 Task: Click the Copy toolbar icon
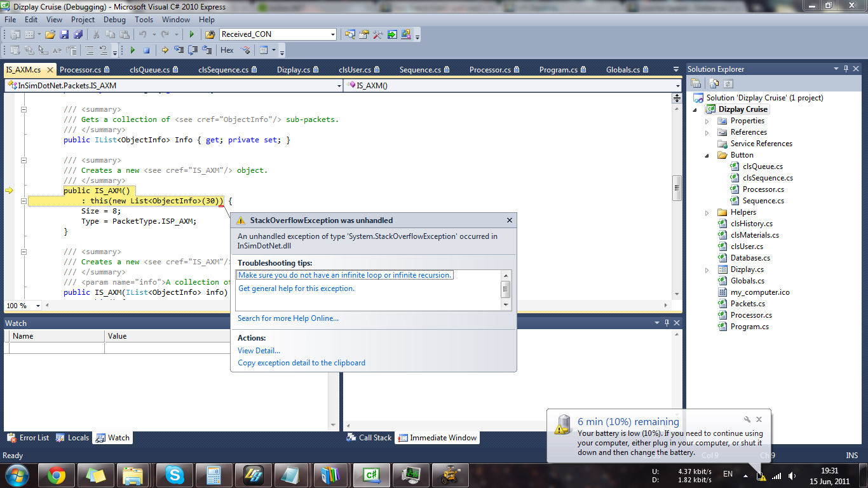pos(111,34)
